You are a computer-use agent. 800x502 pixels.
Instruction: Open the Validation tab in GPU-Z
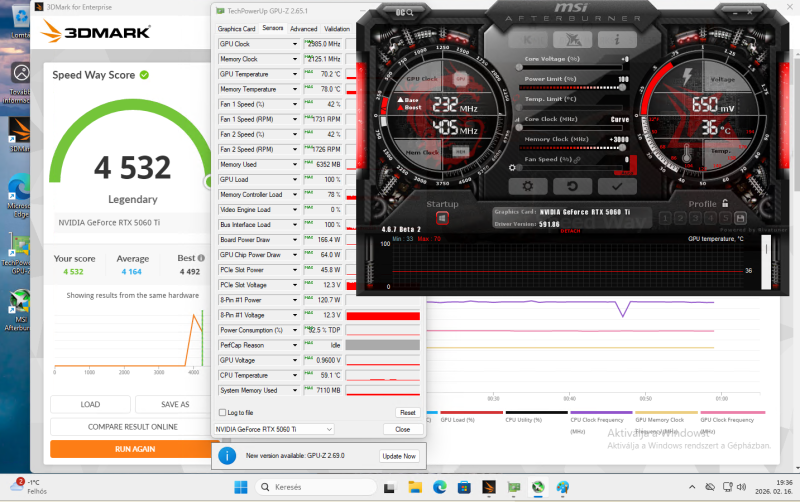(x=337, y=29)
